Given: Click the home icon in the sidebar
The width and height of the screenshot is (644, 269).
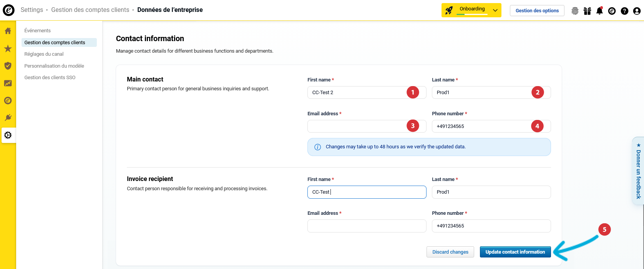Looking at the screenshot, I should click(8, 31).
